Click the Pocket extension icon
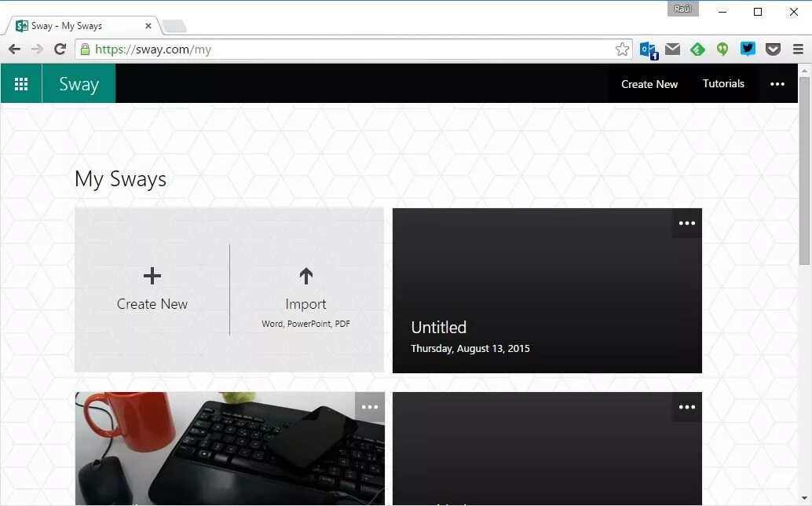812x506 pixels. [x=773, y=49]
